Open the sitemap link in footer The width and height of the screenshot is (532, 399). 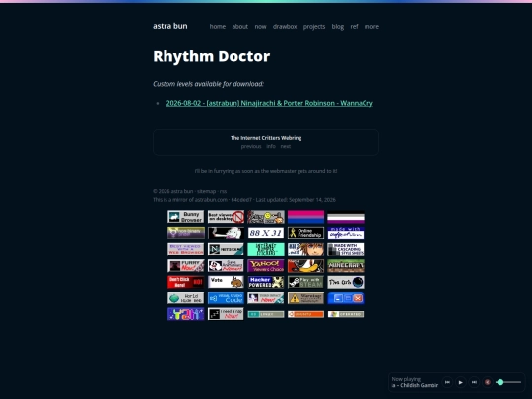(x=206, y=191)
